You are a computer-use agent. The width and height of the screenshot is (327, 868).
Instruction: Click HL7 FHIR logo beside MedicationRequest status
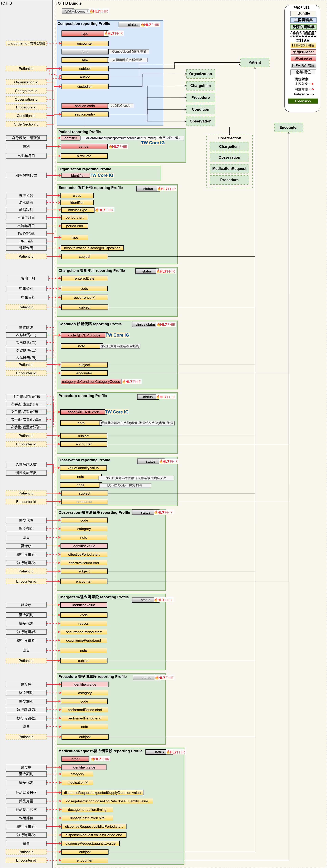coord(175,752)
